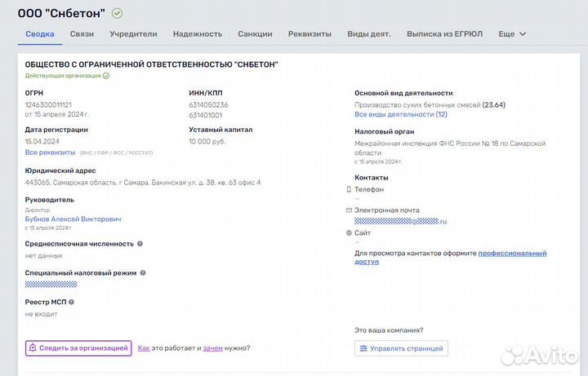Screen dimensions: 588x376
Task: Click help icon next to Реестр МСП
Action: tap(71, 303)
